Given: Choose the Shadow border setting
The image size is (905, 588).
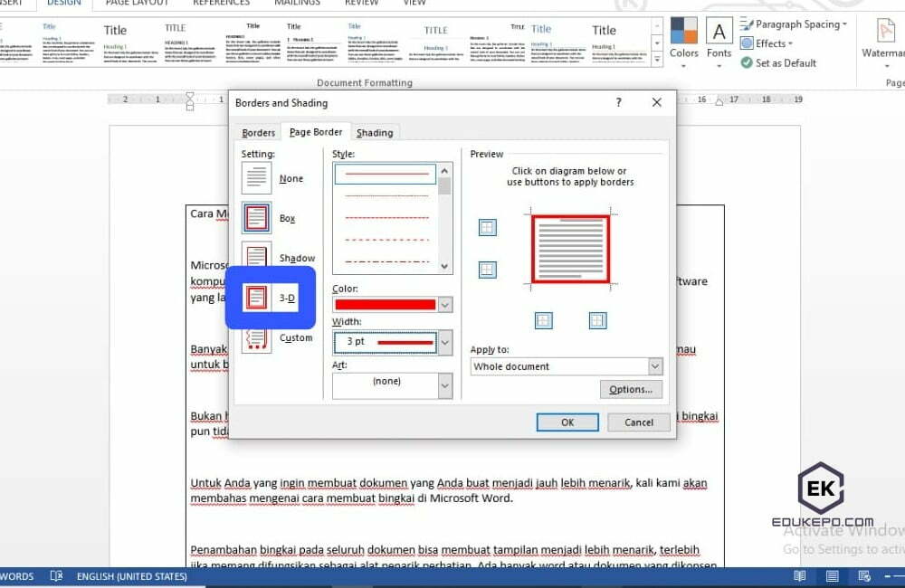Looking at the screenshot, I should (256, 258).
